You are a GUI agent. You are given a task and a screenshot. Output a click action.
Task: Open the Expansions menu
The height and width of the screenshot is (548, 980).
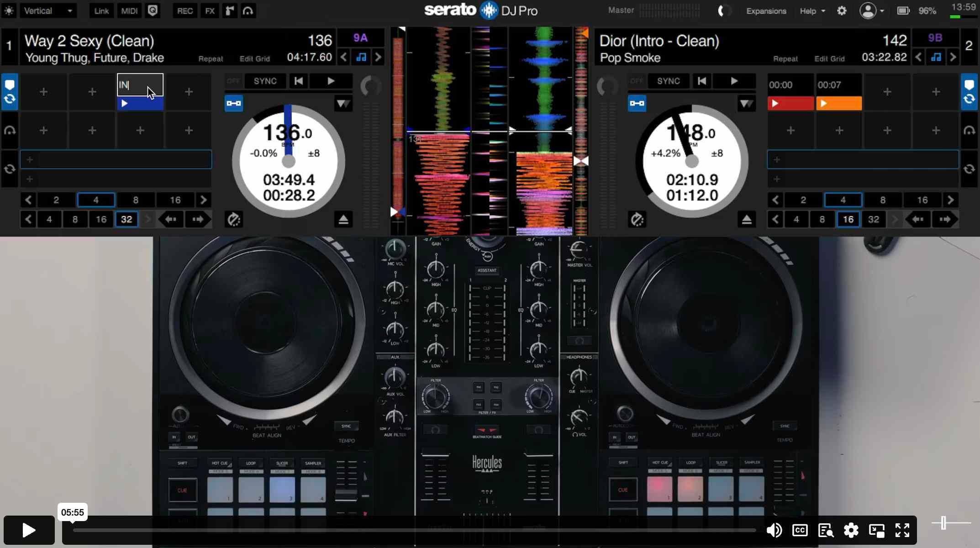[x=766, y=11]
